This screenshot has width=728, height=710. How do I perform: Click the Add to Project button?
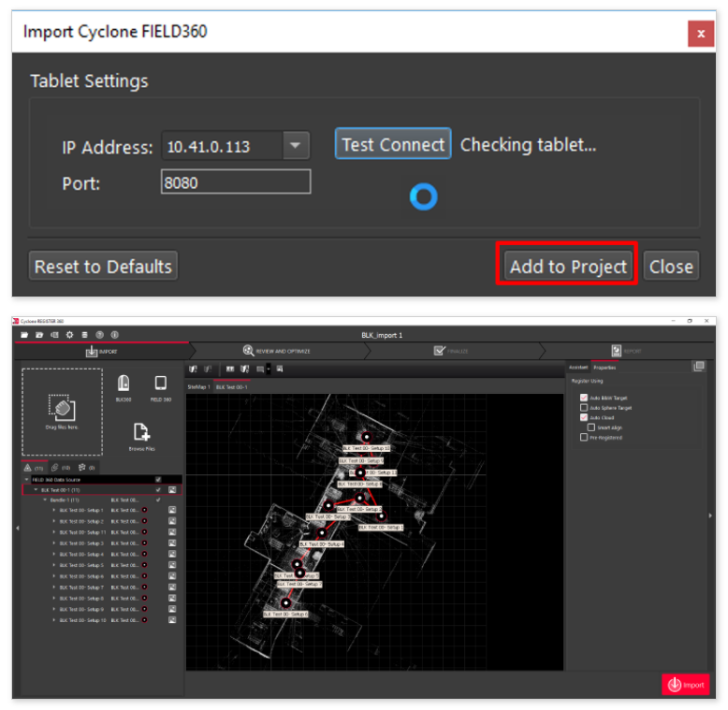coord(567,267)
